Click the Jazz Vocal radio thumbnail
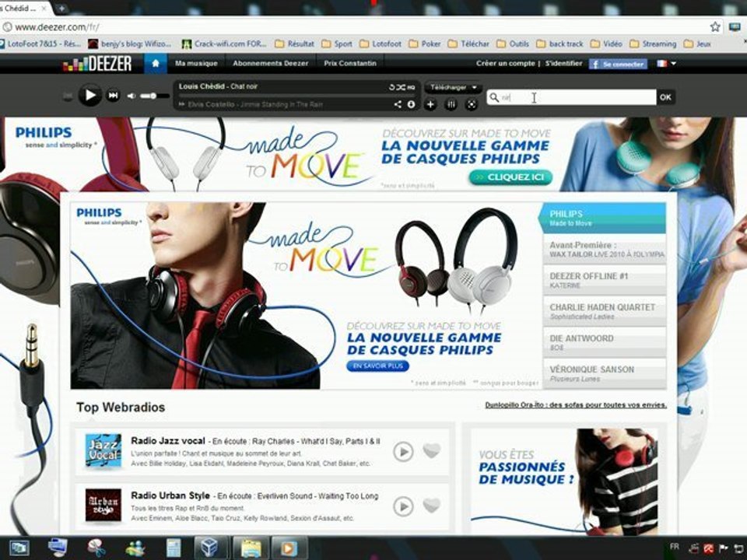 pyautogui.click(x=103, y=450)
